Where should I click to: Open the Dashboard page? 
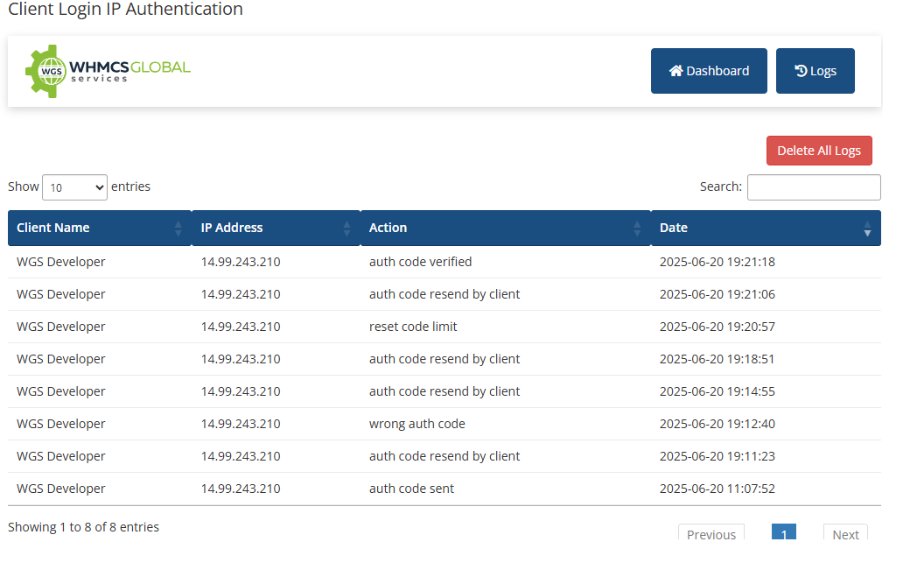point(709,71)
